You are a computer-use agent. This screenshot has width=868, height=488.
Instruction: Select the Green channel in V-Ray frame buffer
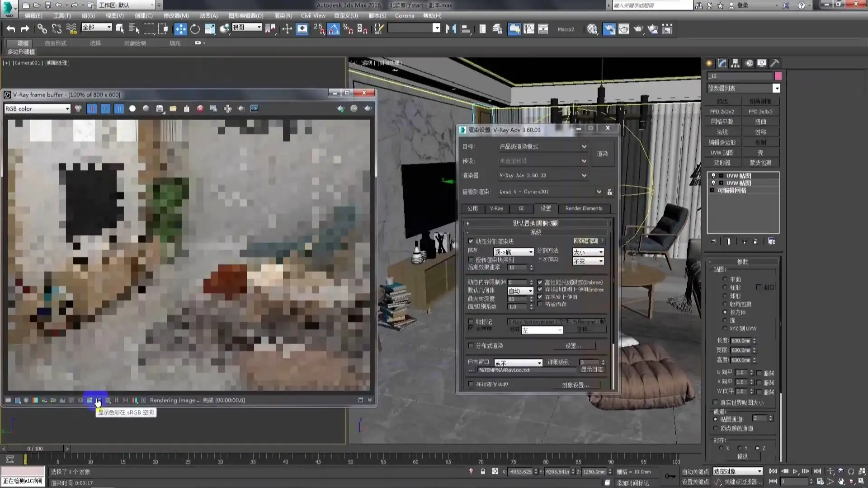tap(105, 108)
